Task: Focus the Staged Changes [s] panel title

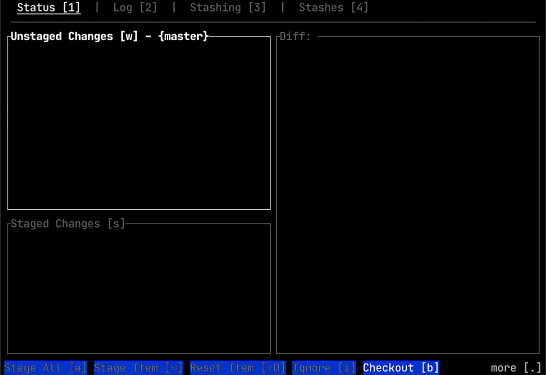Action: click(x=68, y=224)
